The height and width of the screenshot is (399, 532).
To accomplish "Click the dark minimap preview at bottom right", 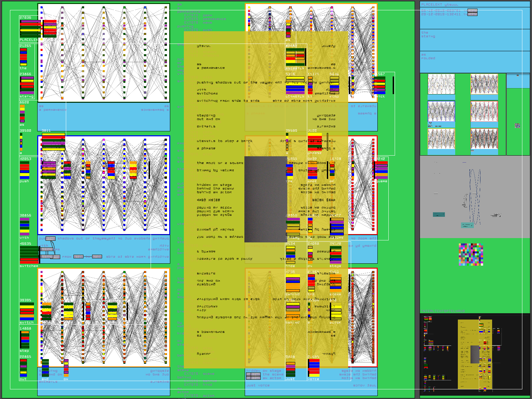I will point(475,354).
